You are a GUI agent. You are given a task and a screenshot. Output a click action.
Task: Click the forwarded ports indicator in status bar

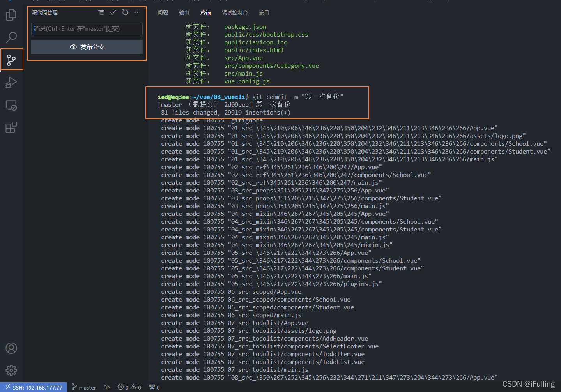[154, 387]
